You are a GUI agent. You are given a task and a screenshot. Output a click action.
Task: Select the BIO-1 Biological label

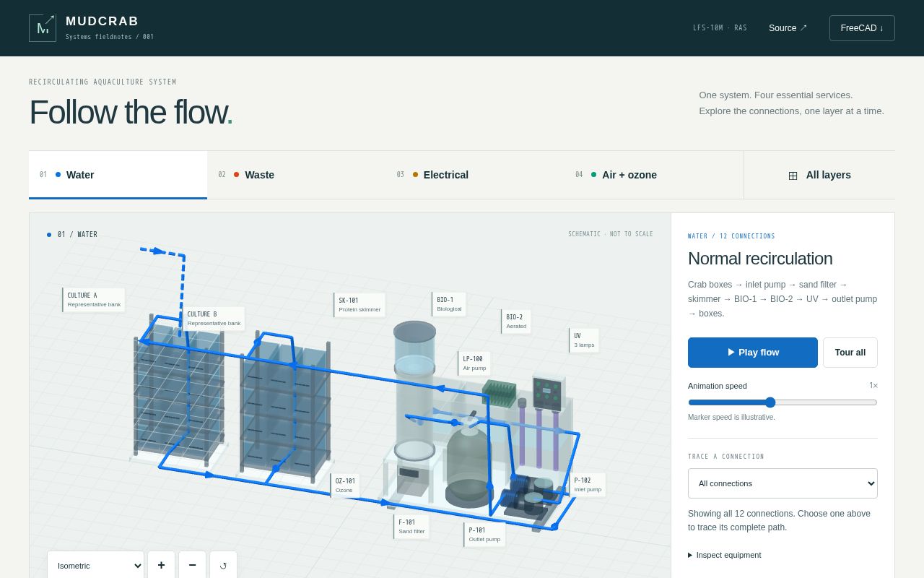449,304
